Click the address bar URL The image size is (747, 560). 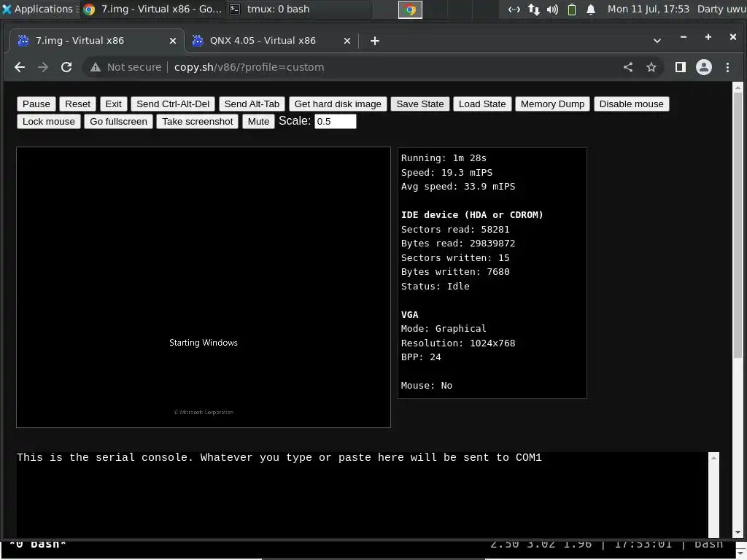[x=249, y=67]
